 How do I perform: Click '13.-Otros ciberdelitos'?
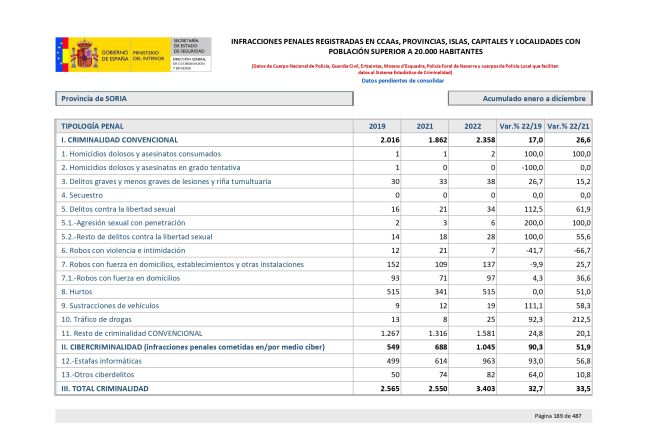tap(97, 375)
